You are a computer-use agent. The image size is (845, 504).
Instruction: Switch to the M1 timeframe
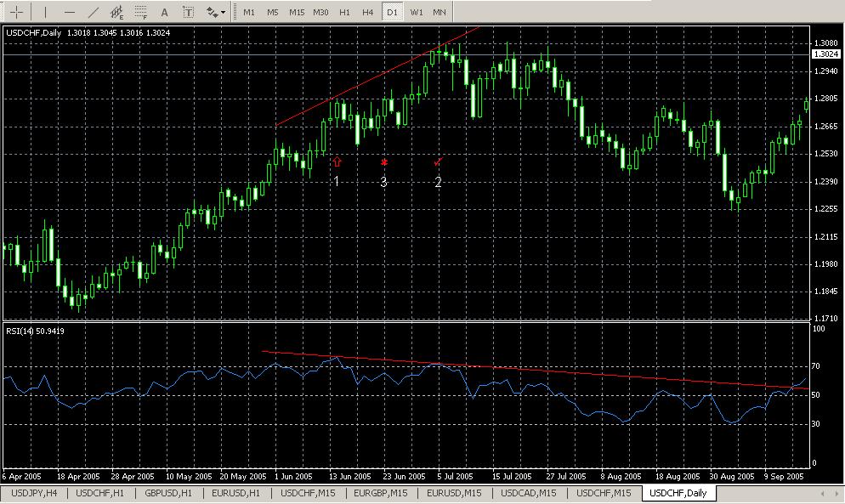coord(249,12)
